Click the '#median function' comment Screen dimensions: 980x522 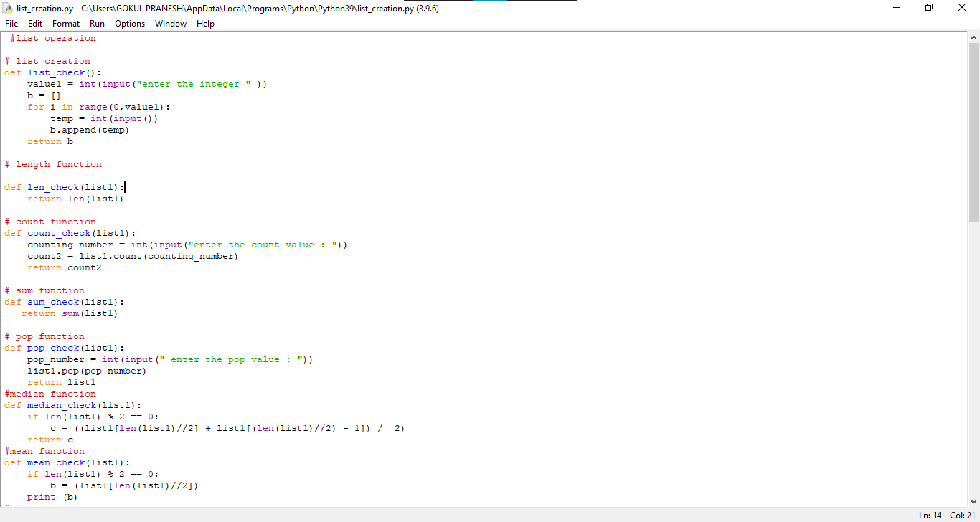pos(50,394)
